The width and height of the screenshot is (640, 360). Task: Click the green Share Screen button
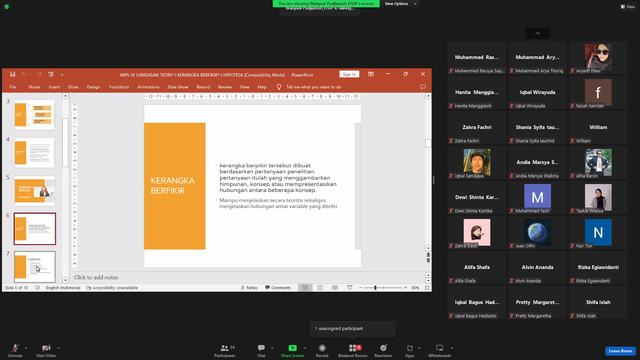click(292, 351)
